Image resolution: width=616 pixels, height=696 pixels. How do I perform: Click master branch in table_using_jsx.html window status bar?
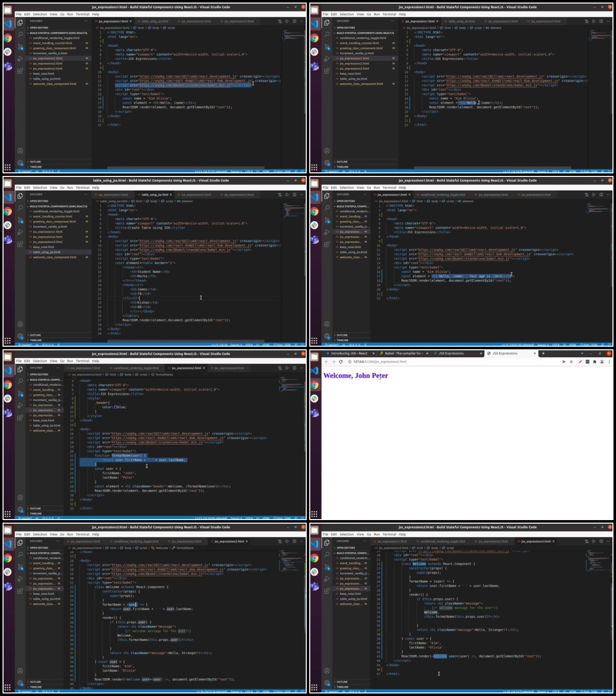coord(25,345)
